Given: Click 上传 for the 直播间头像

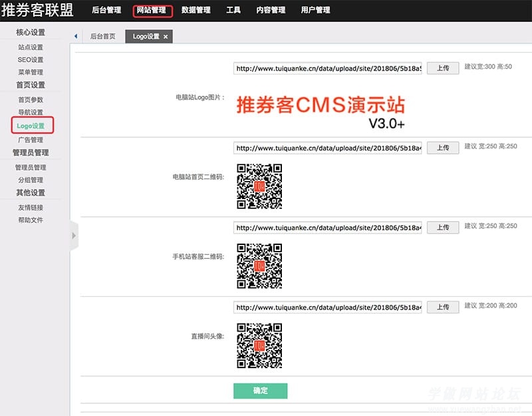Looking at the screenshot, I should click(442, 307).
